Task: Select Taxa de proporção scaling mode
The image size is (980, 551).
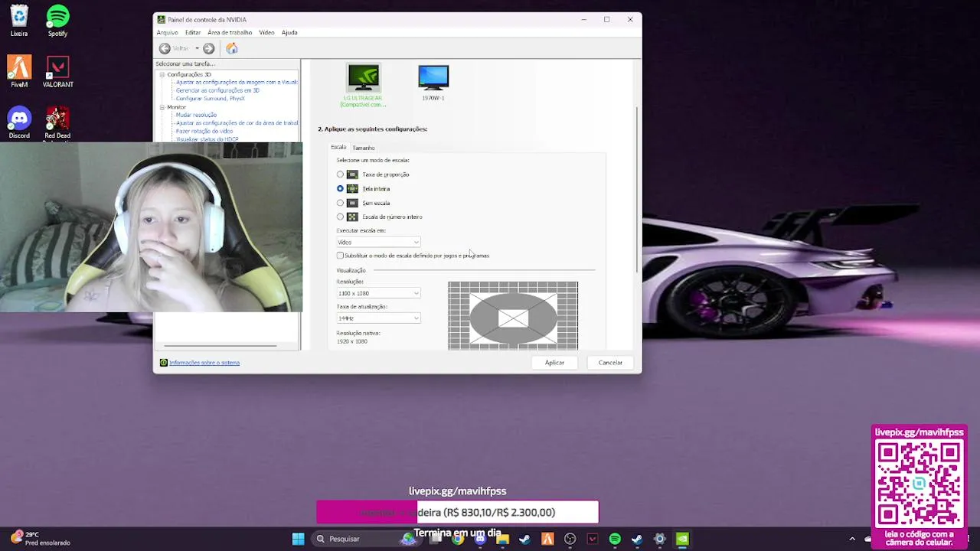Action: pos(340,174)
